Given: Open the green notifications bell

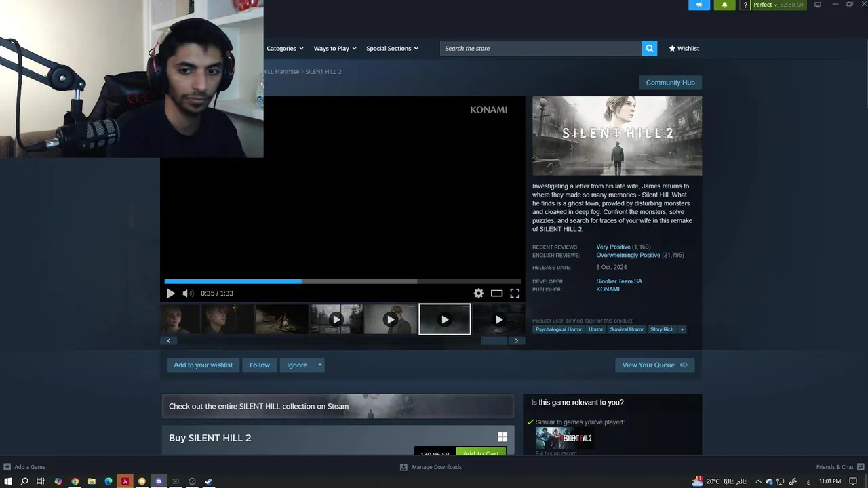Looking at the screenshot, I should [724, 5].
